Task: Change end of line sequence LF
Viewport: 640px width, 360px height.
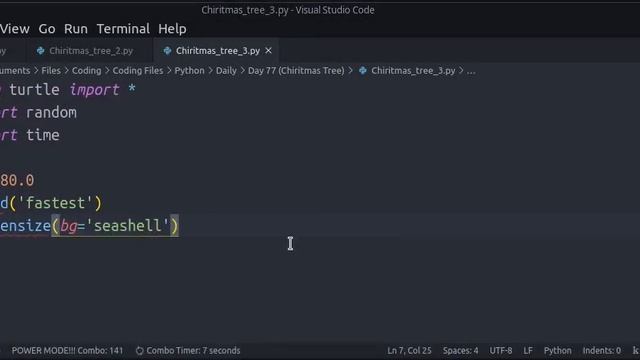Action: 528,351
